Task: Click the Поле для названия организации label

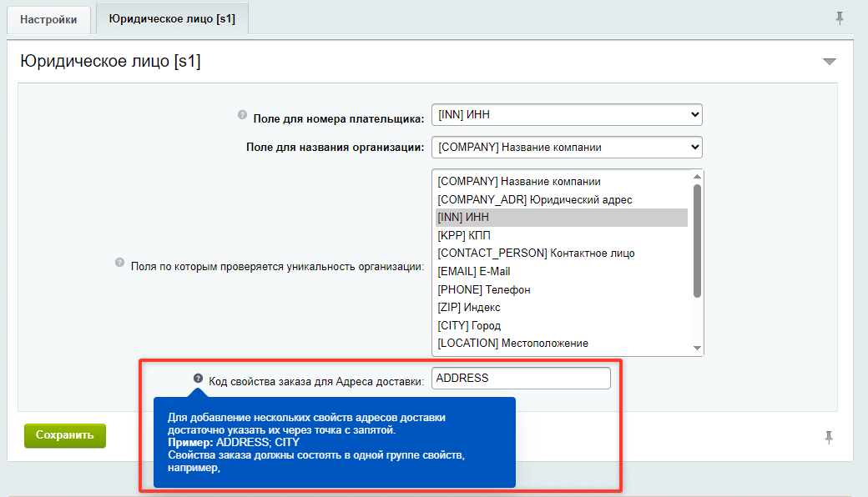Action: tap(335, 148)
